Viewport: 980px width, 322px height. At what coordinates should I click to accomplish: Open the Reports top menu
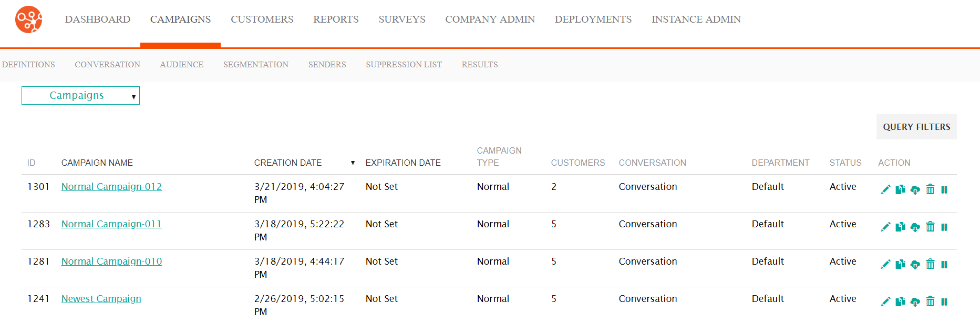click(336, 19)
